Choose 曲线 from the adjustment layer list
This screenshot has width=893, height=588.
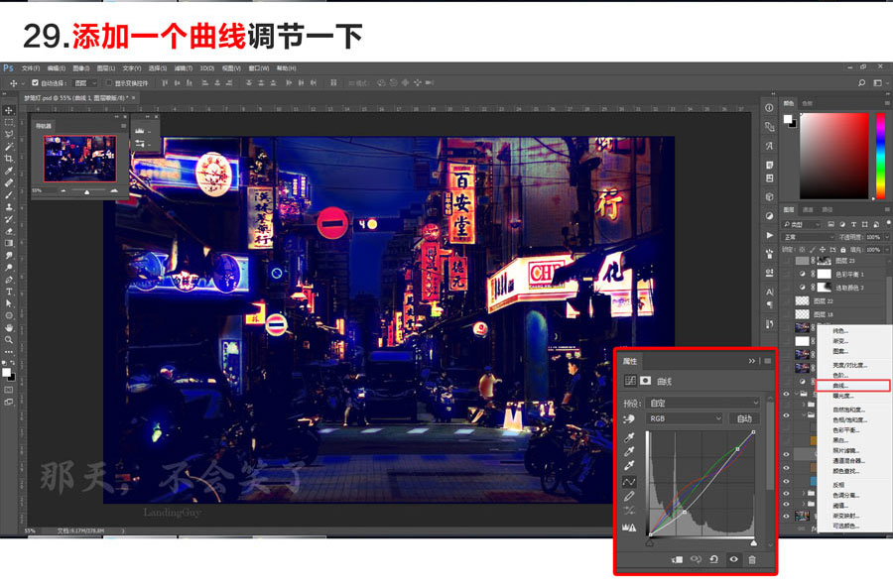(839, 386)
